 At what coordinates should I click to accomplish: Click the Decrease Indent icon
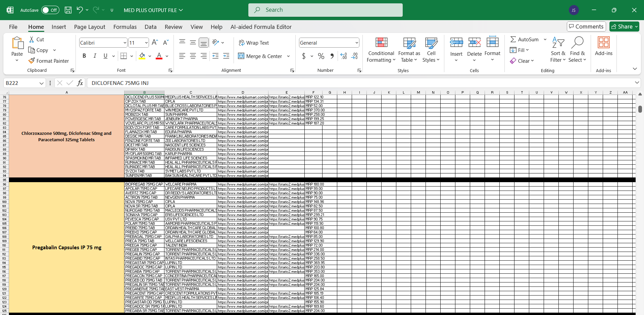point(216,56)
